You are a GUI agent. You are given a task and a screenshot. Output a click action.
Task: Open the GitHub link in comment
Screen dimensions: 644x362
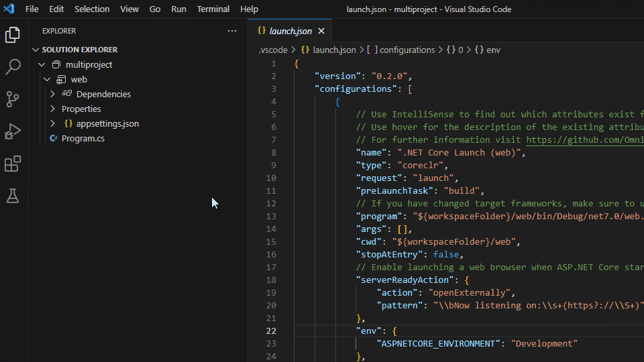tap(584, 140)
